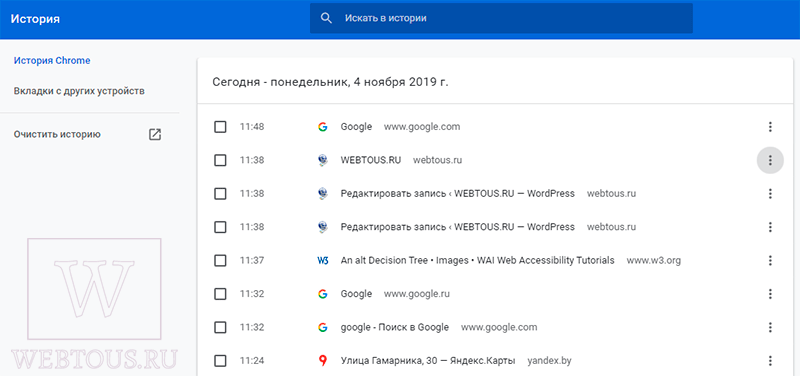Mark the checkbox of the www.google.ru entry
Image resolution: width=800 pixels, height=376 pixels.
pos(220,294)
